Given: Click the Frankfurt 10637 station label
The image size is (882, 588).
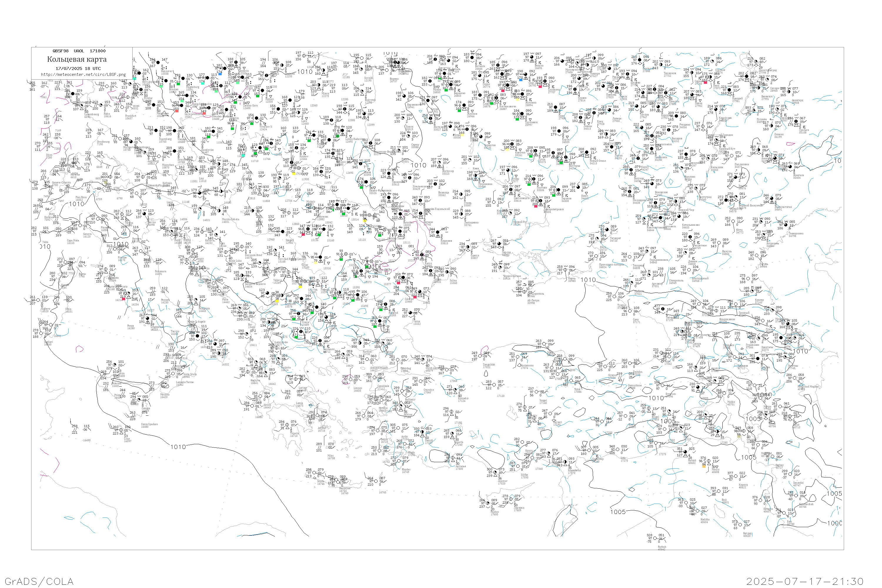Looking at the screenshot, I should 131,117.
